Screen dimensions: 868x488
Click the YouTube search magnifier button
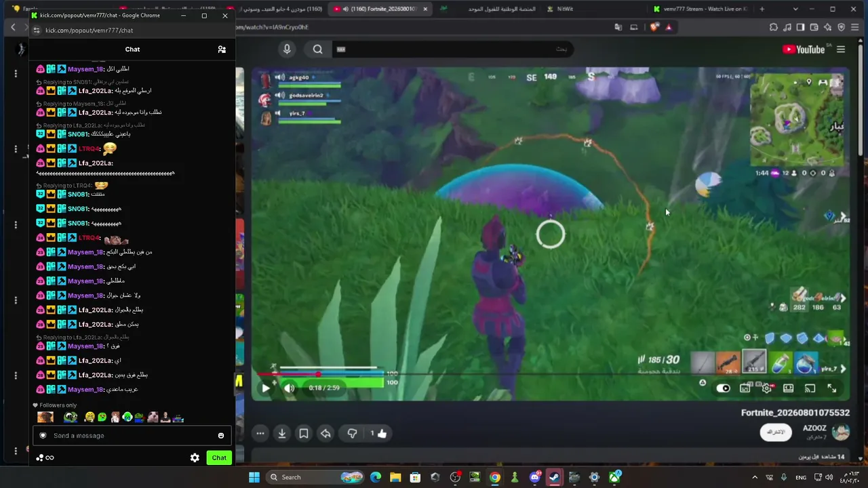(x=317, y=49)
